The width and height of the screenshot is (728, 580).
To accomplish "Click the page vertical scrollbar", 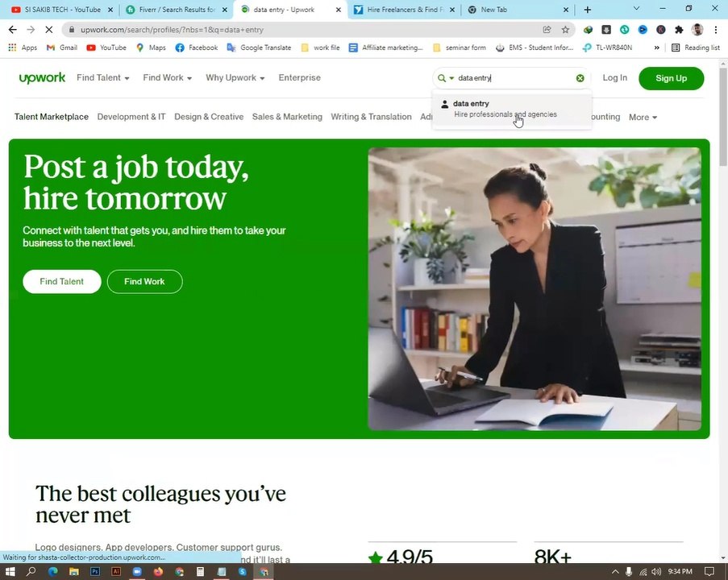I will pos(723,118).
